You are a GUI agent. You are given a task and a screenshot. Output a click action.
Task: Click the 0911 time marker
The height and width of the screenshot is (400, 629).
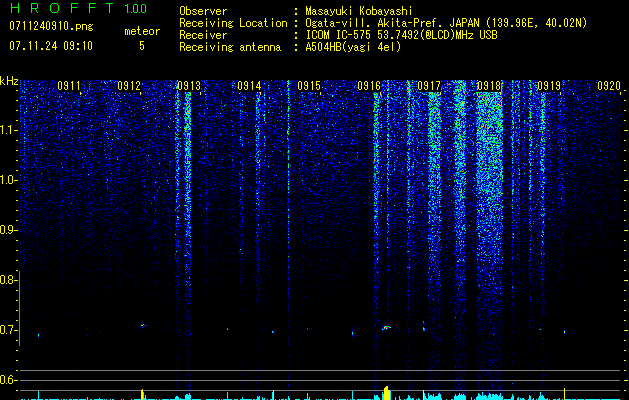[69, 85]
